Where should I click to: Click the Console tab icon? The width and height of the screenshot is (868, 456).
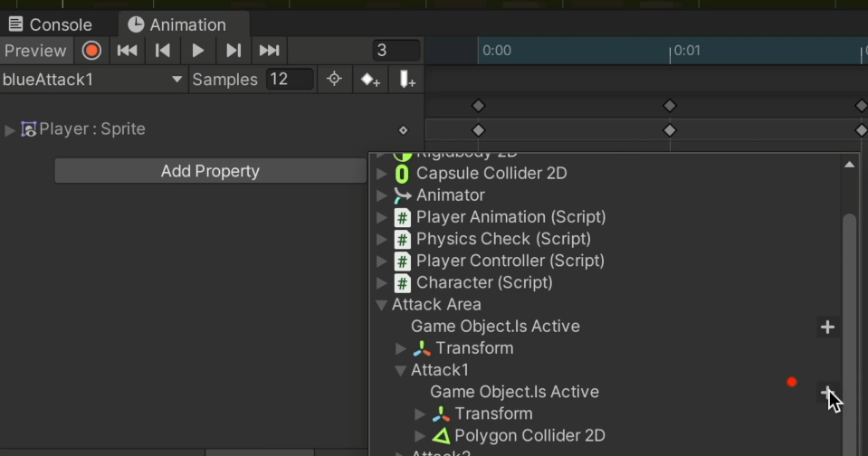15,24
